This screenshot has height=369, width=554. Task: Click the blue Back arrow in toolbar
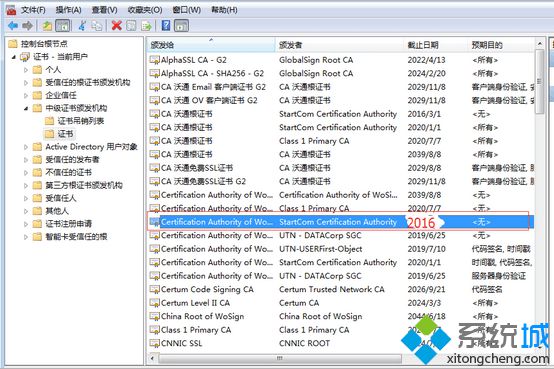pyautogui.click(x=13, y=26)
